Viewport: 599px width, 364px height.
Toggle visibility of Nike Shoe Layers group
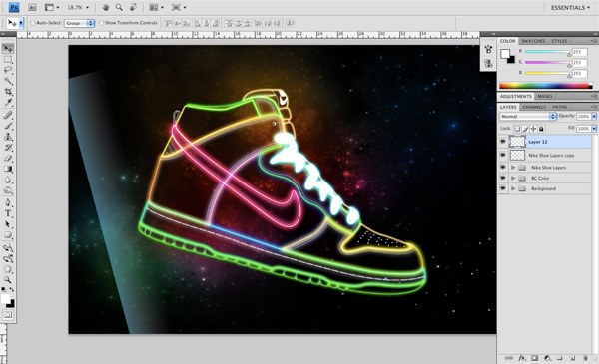pyautogui.click(x=503, y=168)
